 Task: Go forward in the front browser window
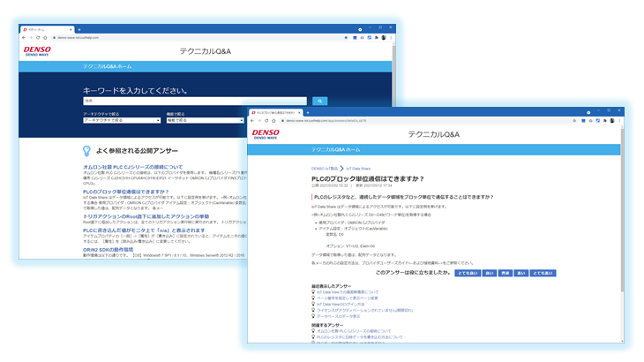point(259,121)
